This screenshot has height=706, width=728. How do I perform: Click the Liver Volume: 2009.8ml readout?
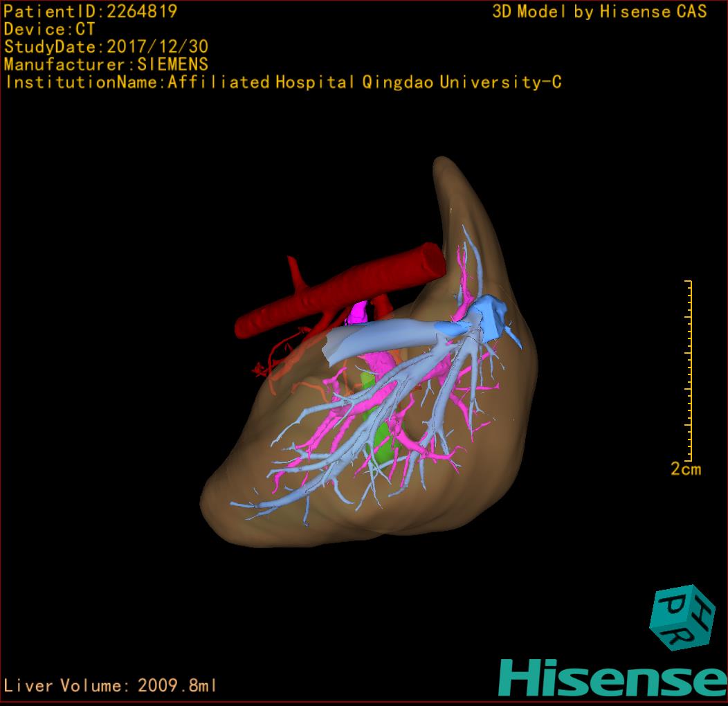pos(109,685)
